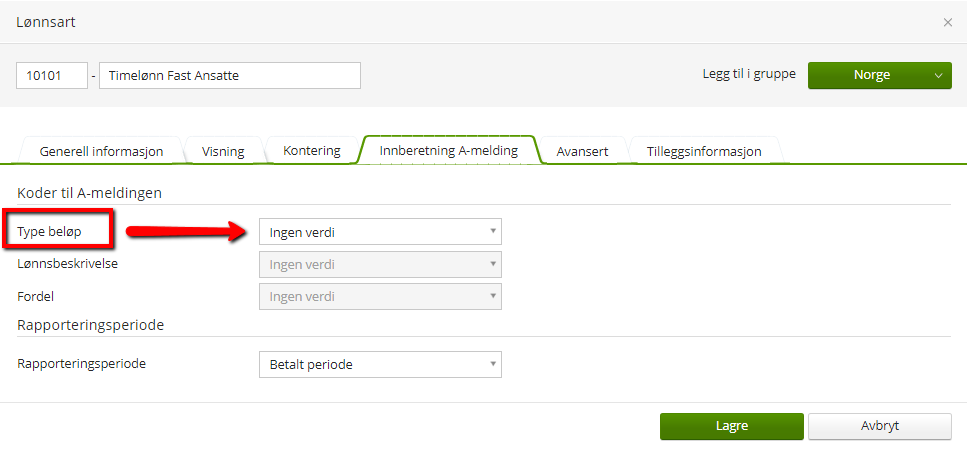Expand the chevron on the Norge button

coord(938,75)
